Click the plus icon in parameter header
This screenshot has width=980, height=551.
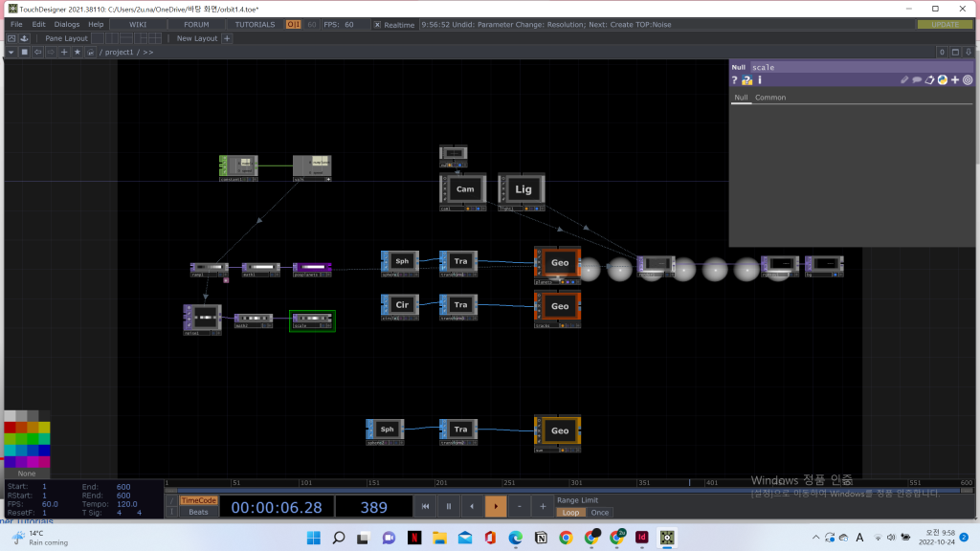point(955,80)
